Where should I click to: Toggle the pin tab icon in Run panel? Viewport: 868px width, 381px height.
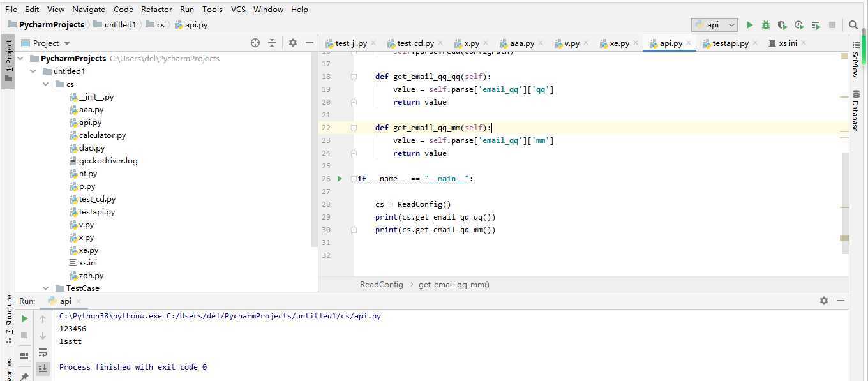[x=24, y=377]
